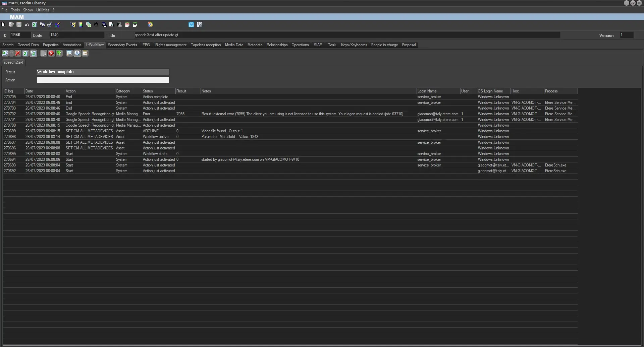Open the media player icon

[x=151, y=24]
